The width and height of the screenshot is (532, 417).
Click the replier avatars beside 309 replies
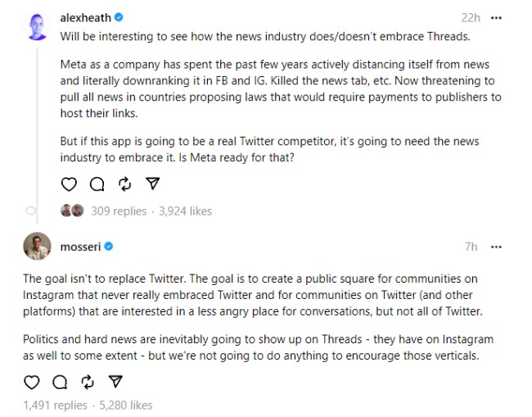[72, 211]
